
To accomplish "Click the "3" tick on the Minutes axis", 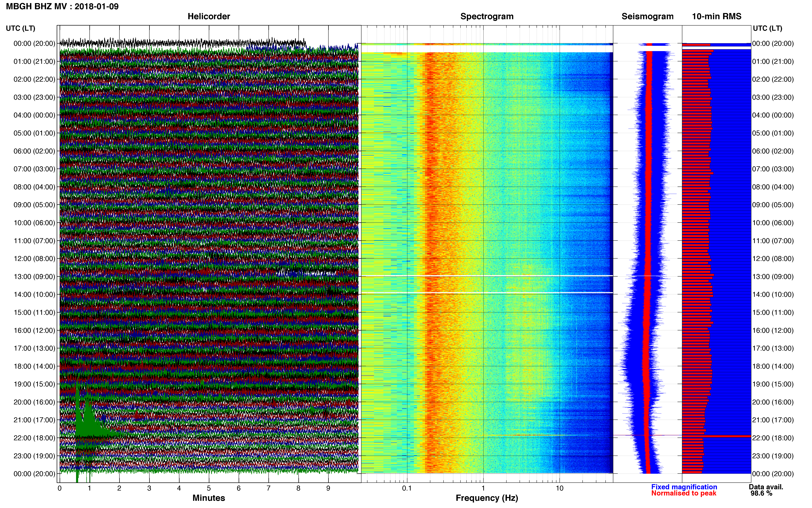I will [x=149, y=488].
